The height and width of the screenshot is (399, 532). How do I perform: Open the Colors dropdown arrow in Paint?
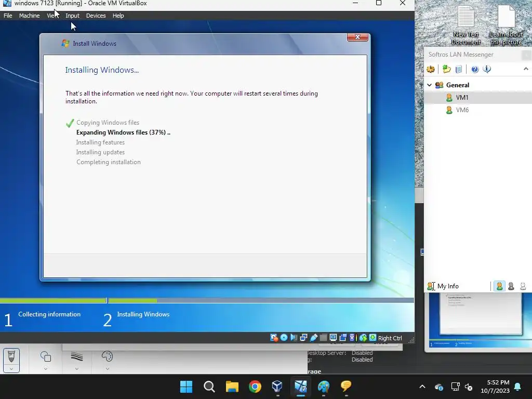click(107, 368)
